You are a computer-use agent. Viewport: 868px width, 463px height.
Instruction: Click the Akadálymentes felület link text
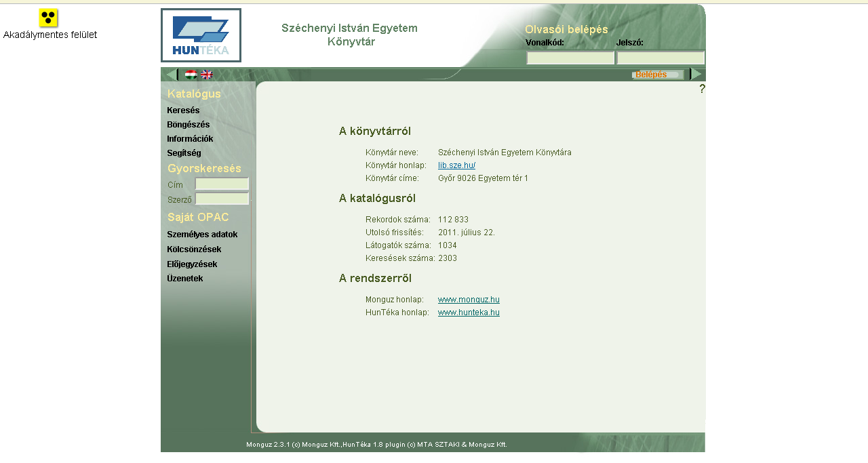coord(50,35)
